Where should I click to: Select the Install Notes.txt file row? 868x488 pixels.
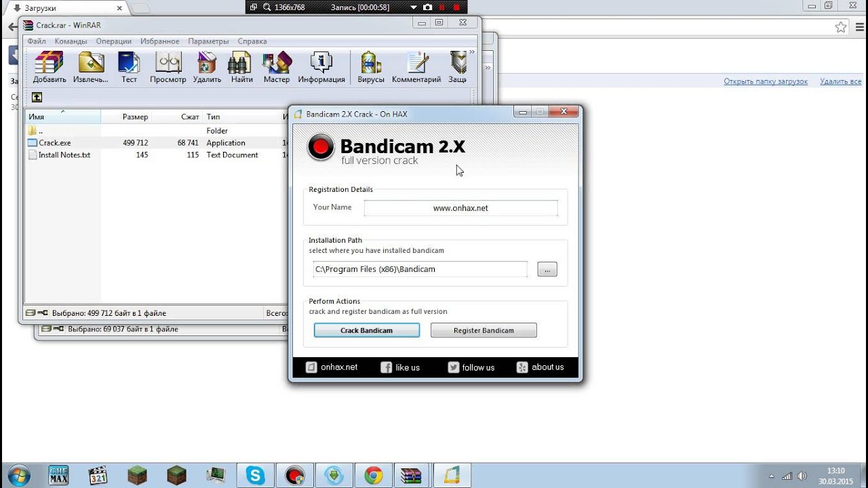[156, 155]
